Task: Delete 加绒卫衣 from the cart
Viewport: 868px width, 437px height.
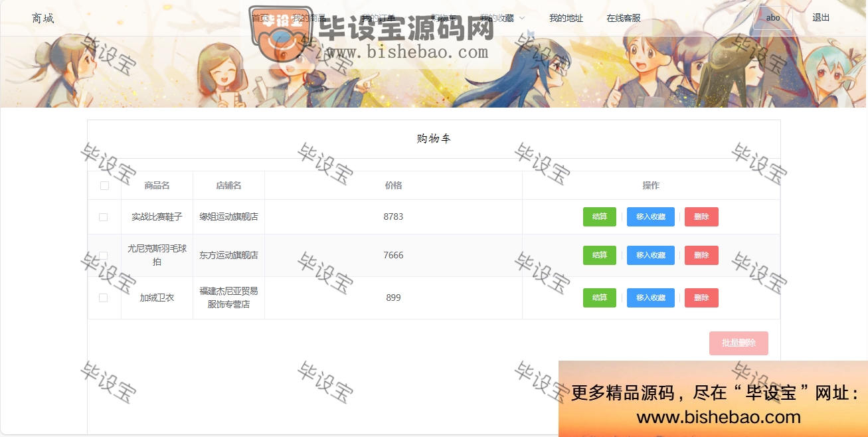Action: click(701, 298)
